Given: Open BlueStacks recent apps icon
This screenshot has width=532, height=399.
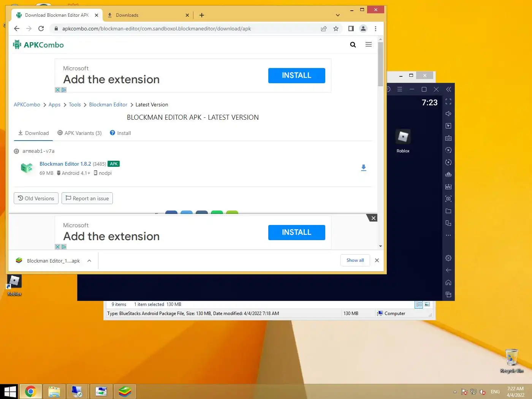Looking at the screenshot, I should 448,294.
